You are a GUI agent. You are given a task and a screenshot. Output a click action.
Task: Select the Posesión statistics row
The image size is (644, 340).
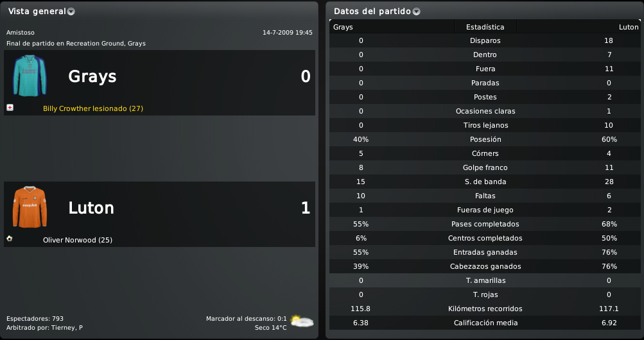click(485, 139)
